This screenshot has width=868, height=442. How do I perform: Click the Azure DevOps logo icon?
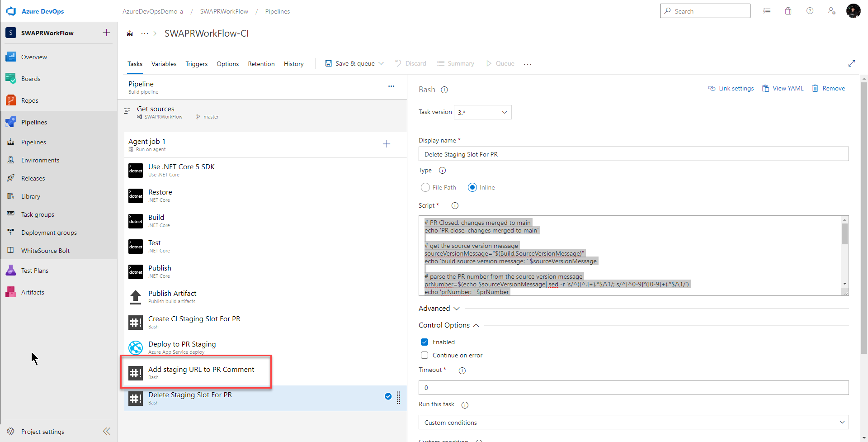pyautogui.click(x=11, y=11)
